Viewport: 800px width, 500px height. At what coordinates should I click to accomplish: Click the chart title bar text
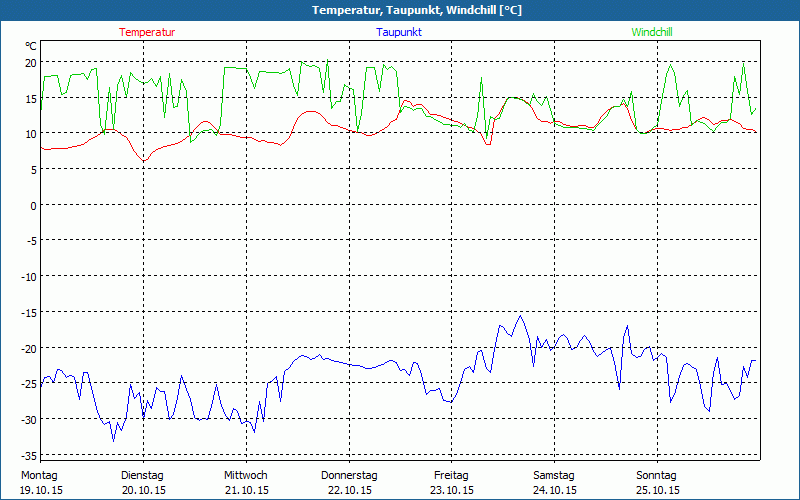400,10
